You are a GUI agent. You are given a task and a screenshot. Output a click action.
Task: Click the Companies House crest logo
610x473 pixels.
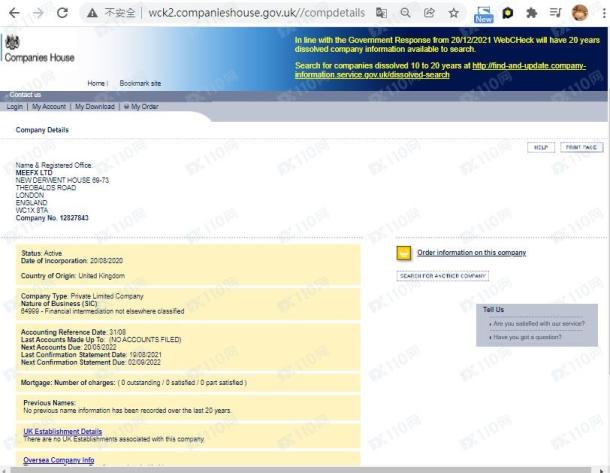click(12, 42)
